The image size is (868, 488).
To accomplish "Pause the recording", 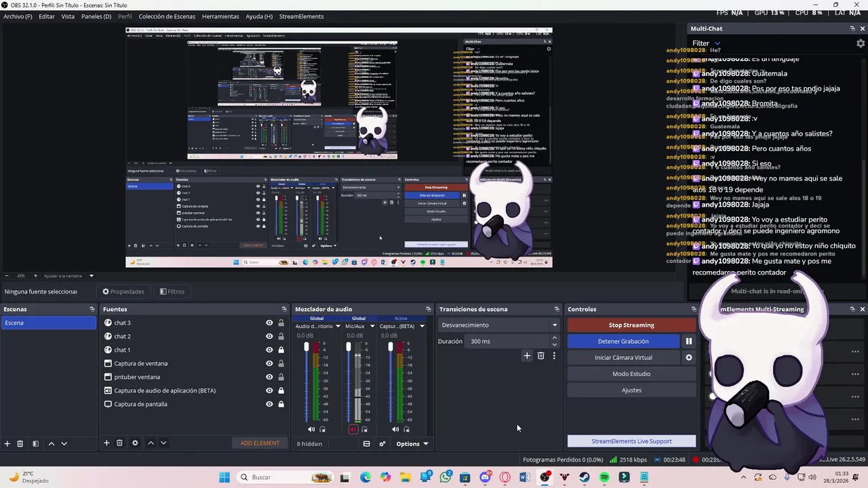I will pyautogui.click(x=688, y=342).
